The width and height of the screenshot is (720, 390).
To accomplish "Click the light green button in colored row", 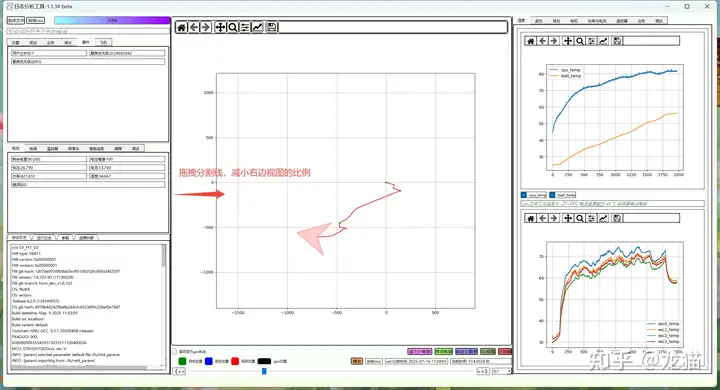I will click(x=444, y=351).
